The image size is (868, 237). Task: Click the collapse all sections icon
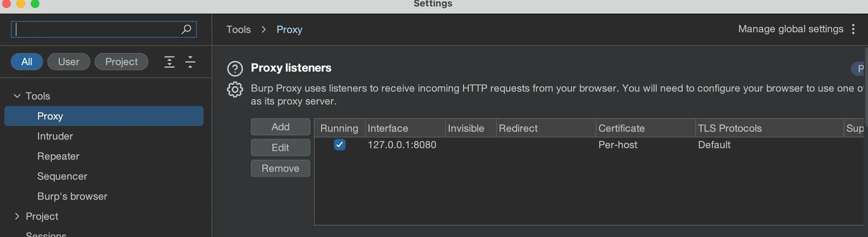click(190, 62)
